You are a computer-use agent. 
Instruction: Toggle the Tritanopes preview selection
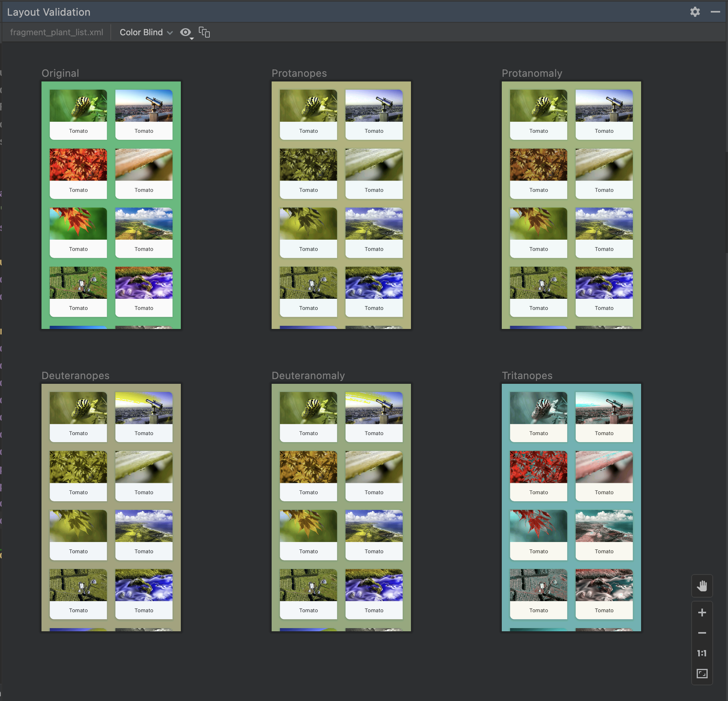tap(527, 375)
